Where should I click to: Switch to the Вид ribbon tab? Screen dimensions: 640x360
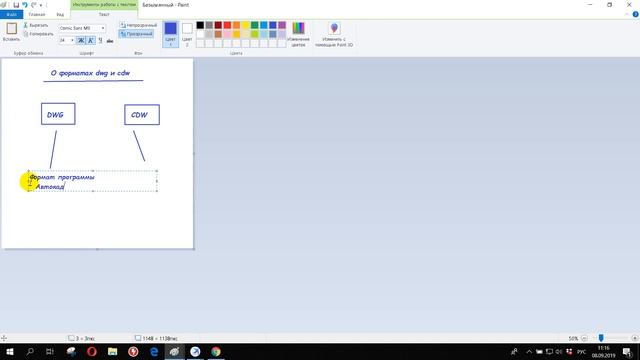pos(60,14)
